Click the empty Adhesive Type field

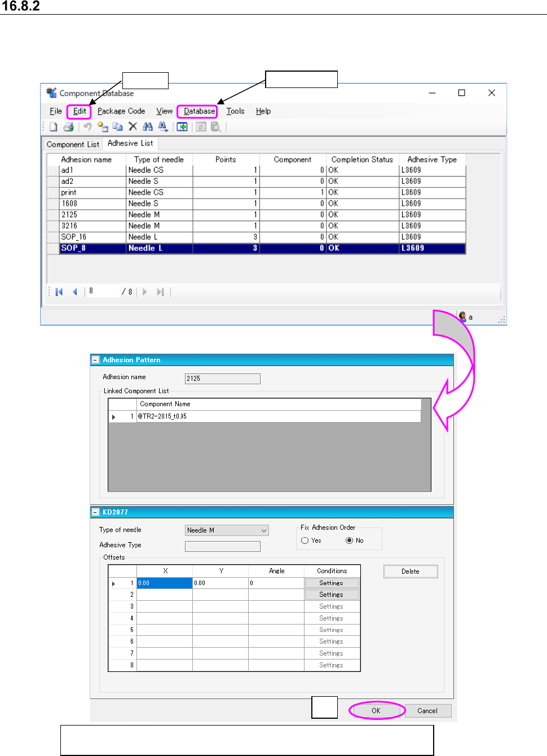tap(223, 546)
